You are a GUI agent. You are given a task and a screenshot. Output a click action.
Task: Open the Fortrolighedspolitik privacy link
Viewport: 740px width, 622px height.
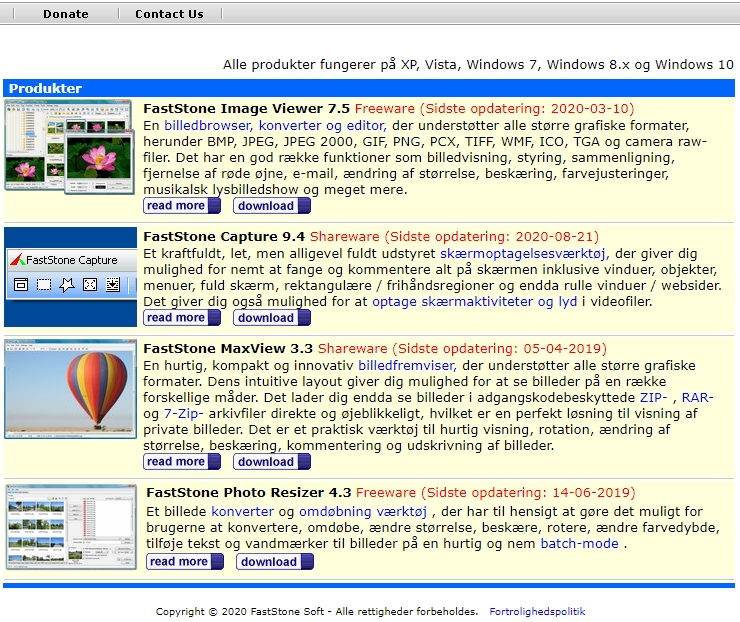point(537,612)
